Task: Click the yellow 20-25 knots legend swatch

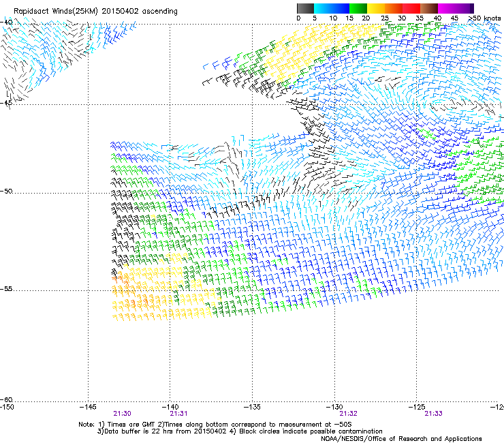Action: [376, 8]
